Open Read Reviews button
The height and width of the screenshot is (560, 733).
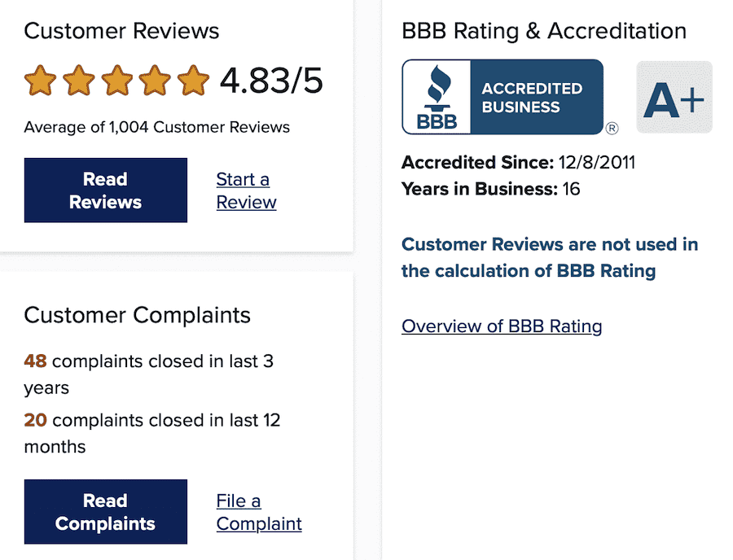106,190
